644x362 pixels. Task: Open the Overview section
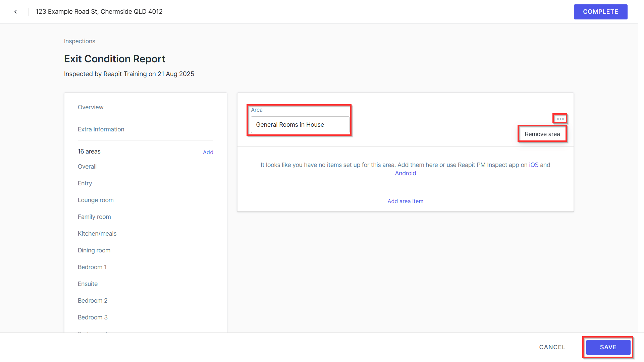91,107
